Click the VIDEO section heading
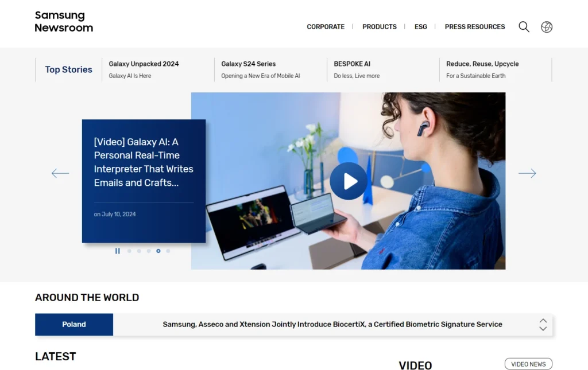This screenshot has width=588, height=370. coord(415,365)
